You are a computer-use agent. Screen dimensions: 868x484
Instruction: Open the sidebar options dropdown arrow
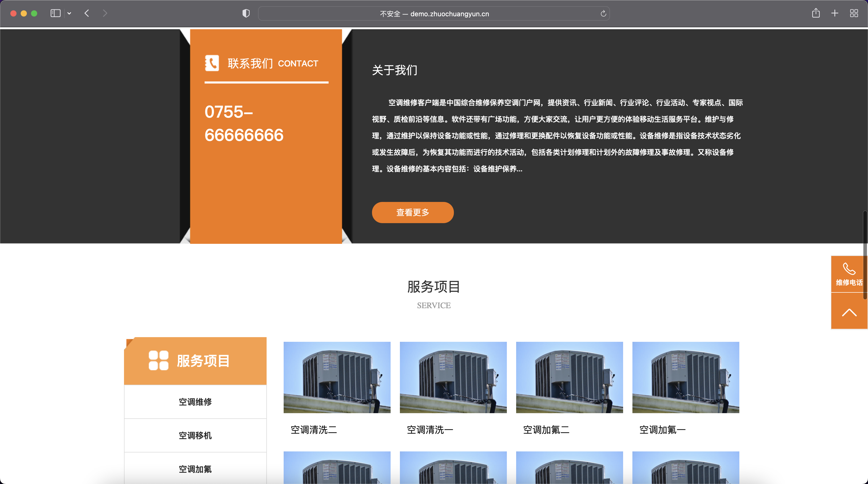pyautogui.click(x=69, y=13)
